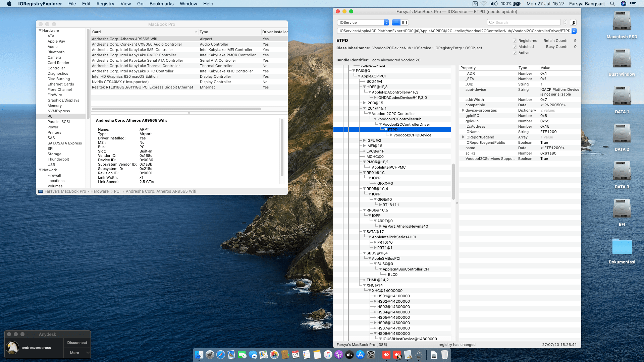The width and height of the screenshot is (644, 362).
Task: Click the System Information sidebar scrollbar
Action: coord(88,74)
